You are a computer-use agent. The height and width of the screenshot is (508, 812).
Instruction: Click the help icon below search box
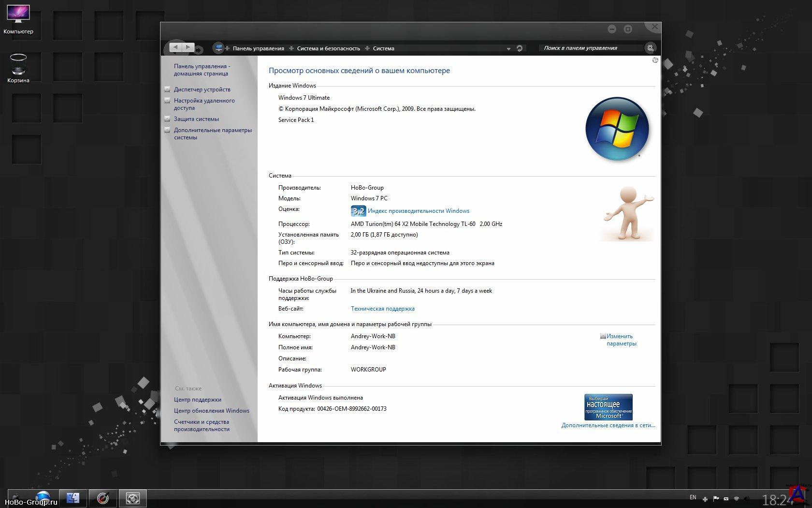tap(655, 60)
